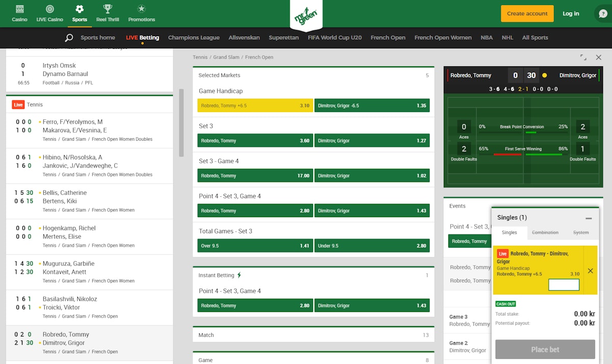Open the Promotions star icon
Screen dimensions: 612x364
pyautogui.click(x=141, y=9)
